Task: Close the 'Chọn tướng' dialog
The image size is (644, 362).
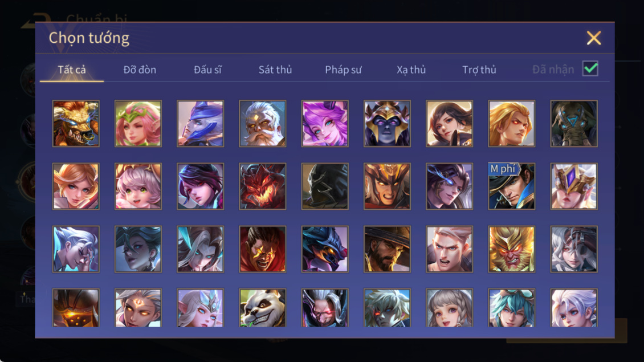Action: [x=594, y=38]
